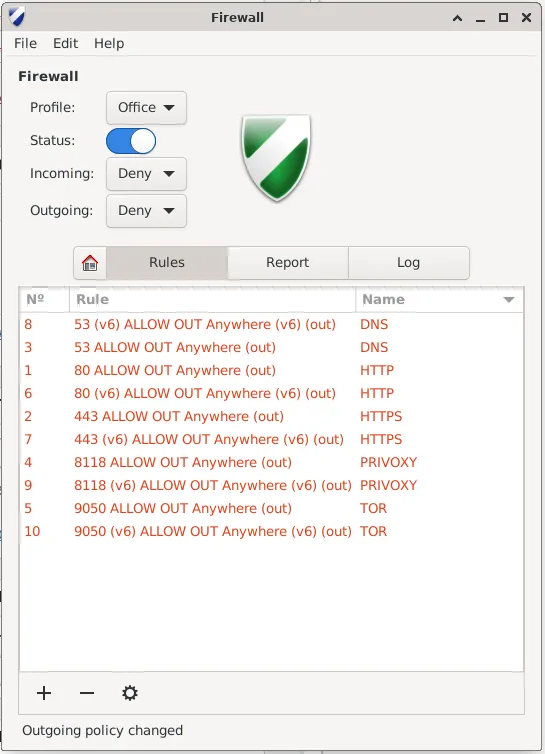The height and width of the screenshot is (754, 545).
Task: Select rule '8118 ALLOW OUT Anywhere (out)'
Action: (271, 463)
